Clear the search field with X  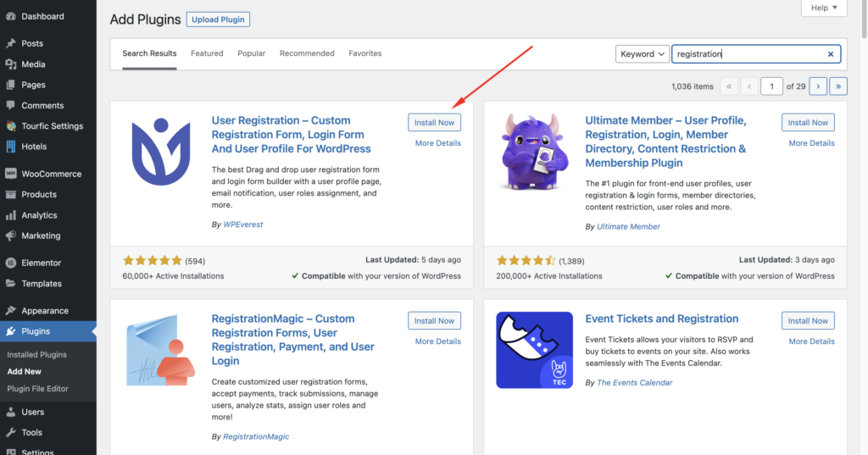(x=831, y=54)
